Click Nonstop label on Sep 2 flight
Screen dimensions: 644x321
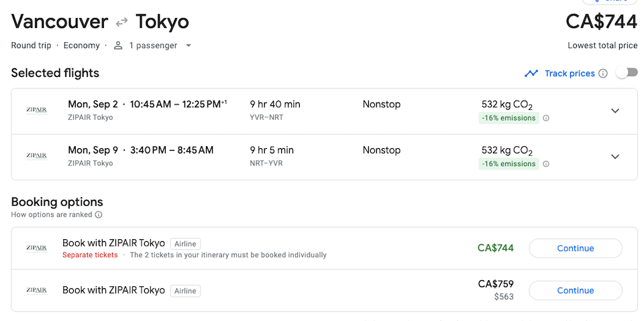click(x=382, y=105)
